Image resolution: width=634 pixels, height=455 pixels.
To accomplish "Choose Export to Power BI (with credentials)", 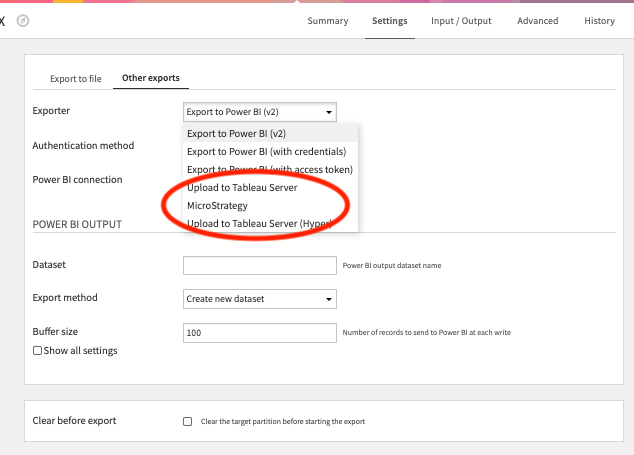I will coord(270,151).
